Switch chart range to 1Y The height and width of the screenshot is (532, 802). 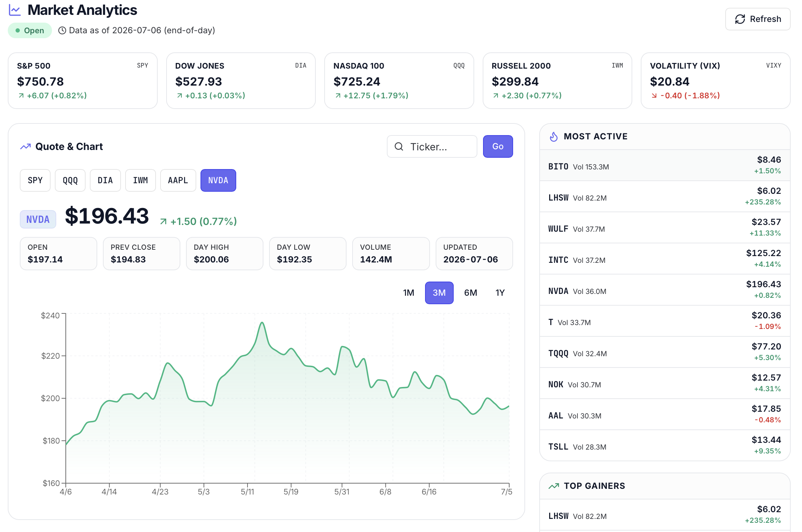pyautogui.click(x=500, y=293)
